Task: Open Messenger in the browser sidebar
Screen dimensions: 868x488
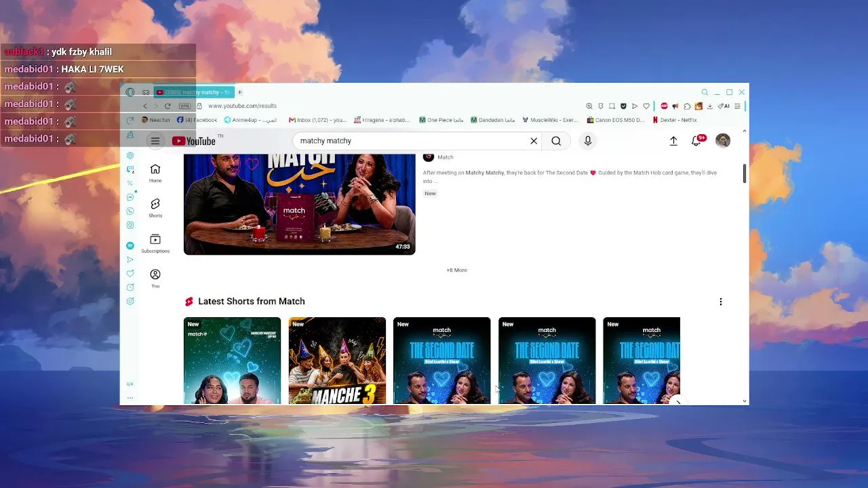Action: click(x=130, y=197)
